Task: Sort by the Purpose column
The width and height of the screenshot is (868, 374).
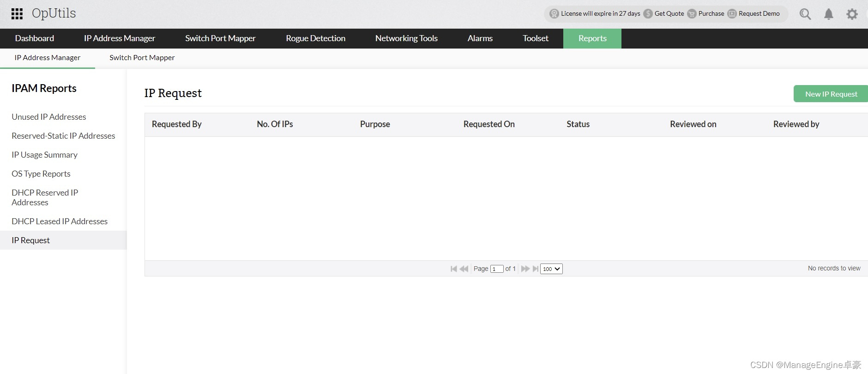Action: 375,124
